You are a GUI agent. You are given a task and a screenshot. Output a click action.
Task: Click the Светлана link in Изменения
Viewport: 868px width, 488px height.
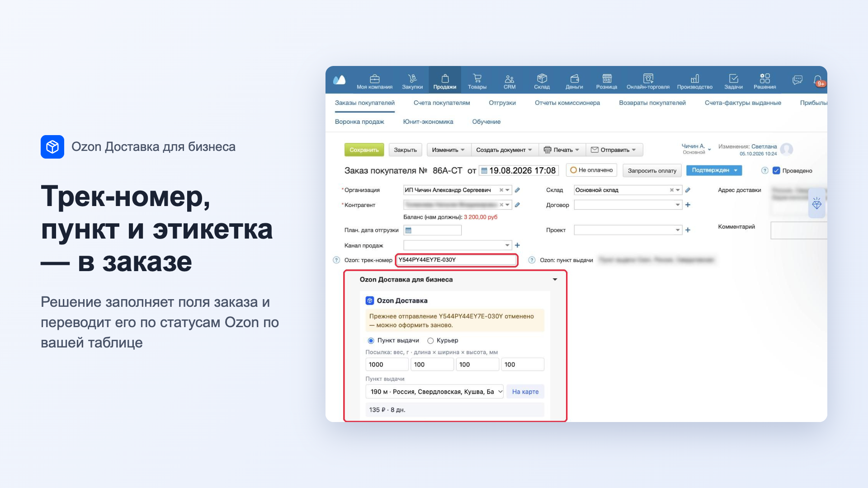764,146
